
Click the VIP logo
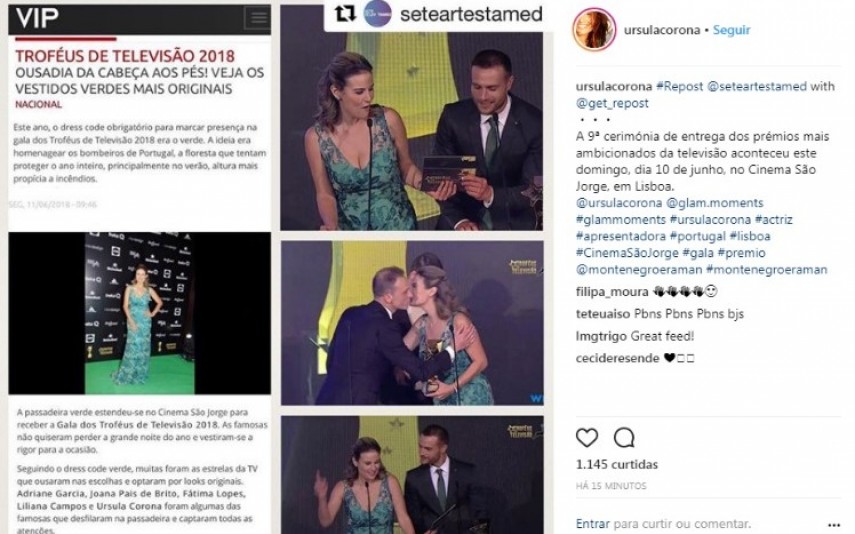point(37,18)
